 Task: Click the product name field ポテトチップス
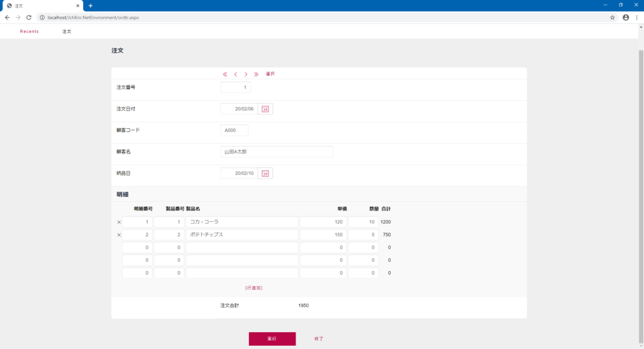(242, 235)
